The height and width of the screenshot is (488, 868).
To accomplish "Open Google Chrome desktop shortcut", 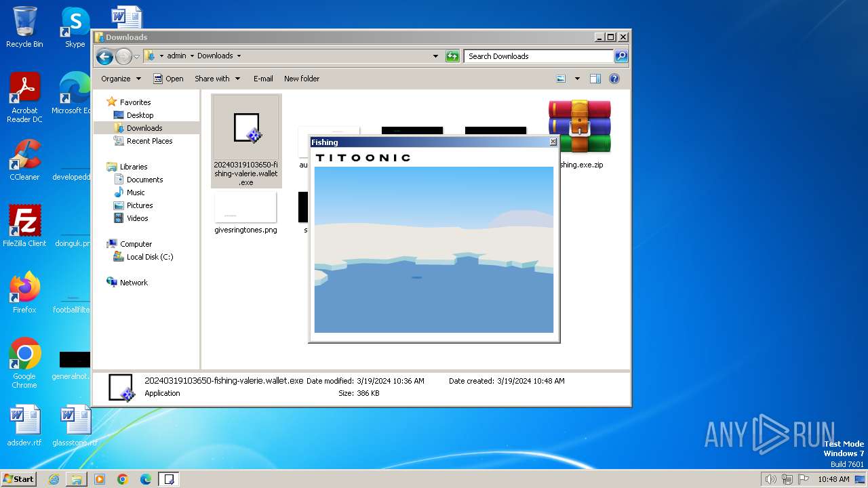I will pos(24,363).
